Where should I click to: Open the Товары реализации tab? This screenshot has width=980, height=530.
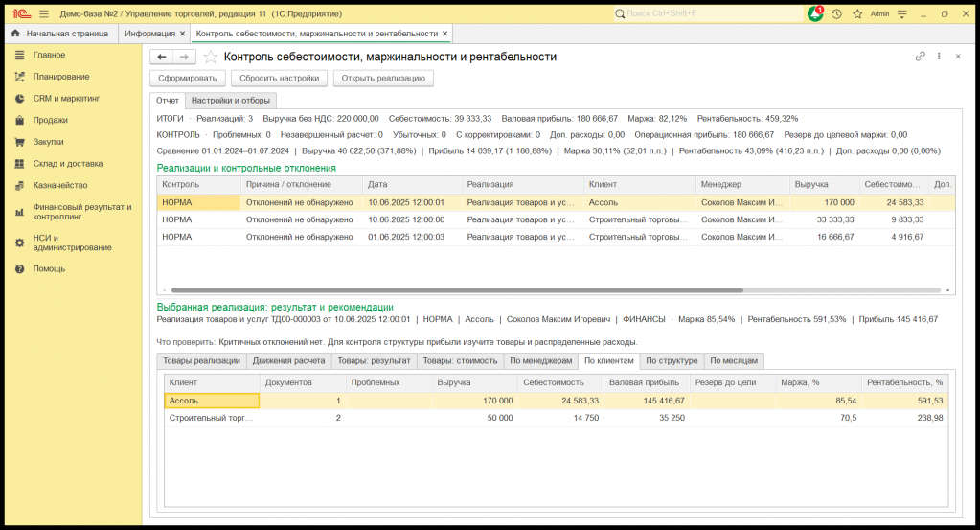coord(201,360)
